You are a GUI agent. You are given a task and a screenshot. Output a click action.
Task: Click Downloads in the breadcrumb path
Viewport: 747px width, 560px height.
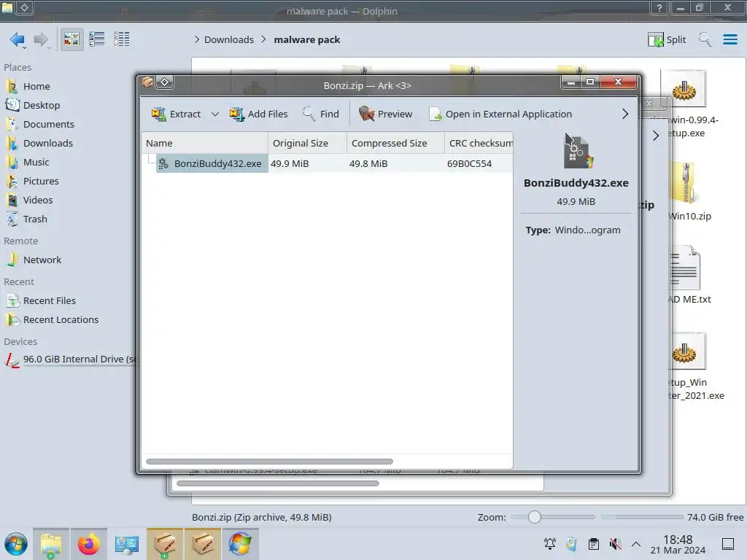click(228, 39)
